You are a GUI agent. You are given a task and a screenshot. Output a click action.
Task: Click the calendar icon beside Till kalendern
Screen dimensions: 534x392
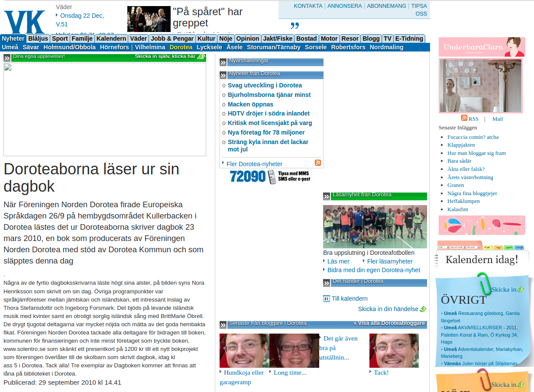click(326, 299)
